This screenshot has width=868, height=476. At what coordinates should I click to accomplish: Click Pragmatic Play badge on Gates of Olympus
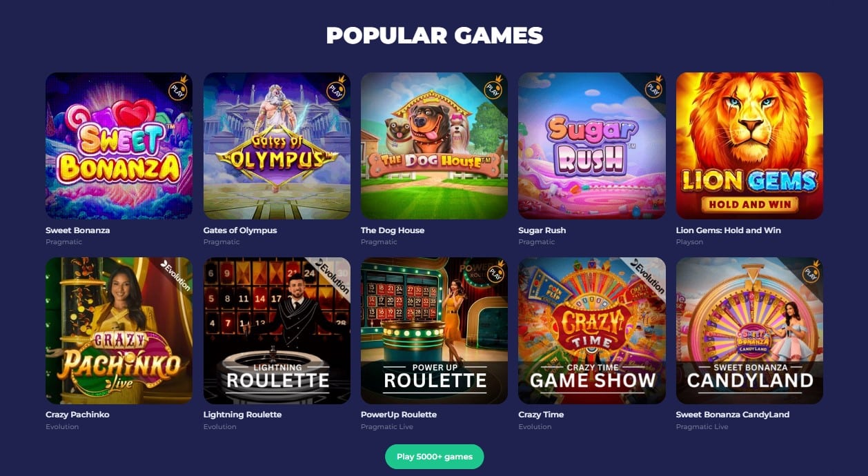pyautogui.click(x=336, y=88)
